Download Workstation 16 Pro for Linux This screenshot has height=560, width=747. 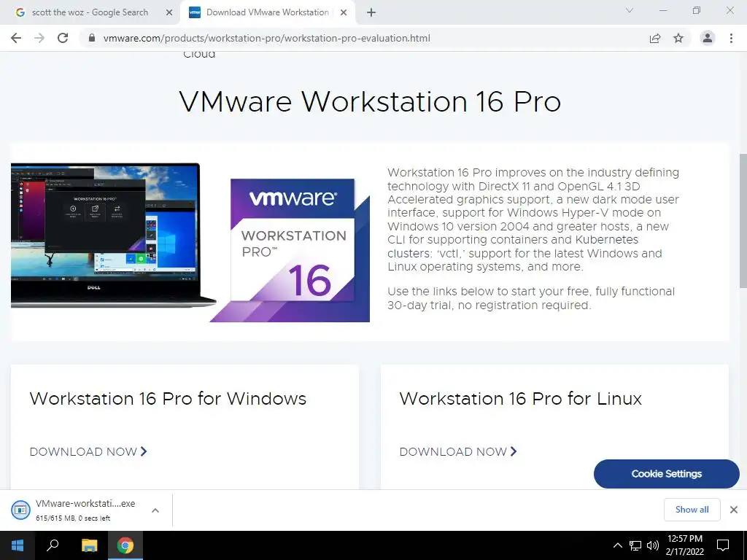458,451
